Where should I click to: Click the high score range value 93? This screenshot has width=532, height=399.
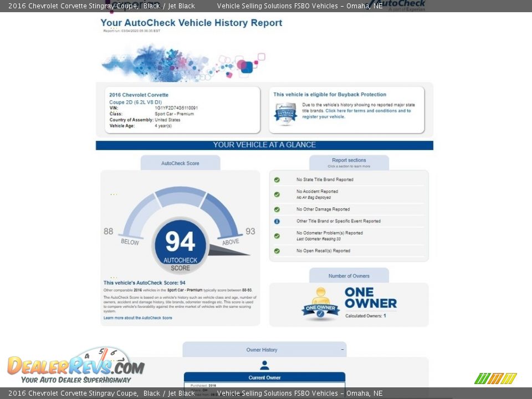(250, 232)
